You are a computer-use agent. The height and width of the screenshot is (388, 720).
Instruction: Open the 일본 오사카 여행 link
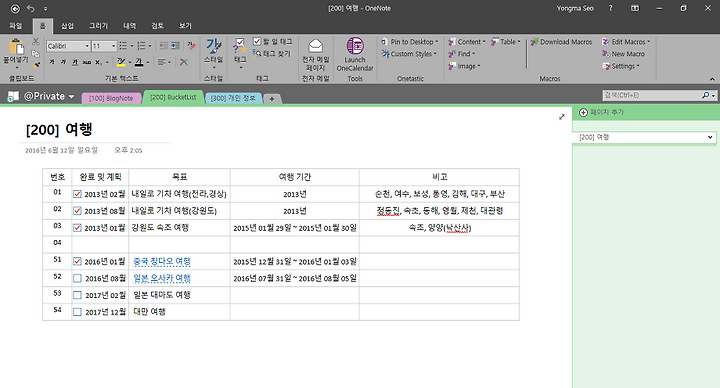click(162, 278)
